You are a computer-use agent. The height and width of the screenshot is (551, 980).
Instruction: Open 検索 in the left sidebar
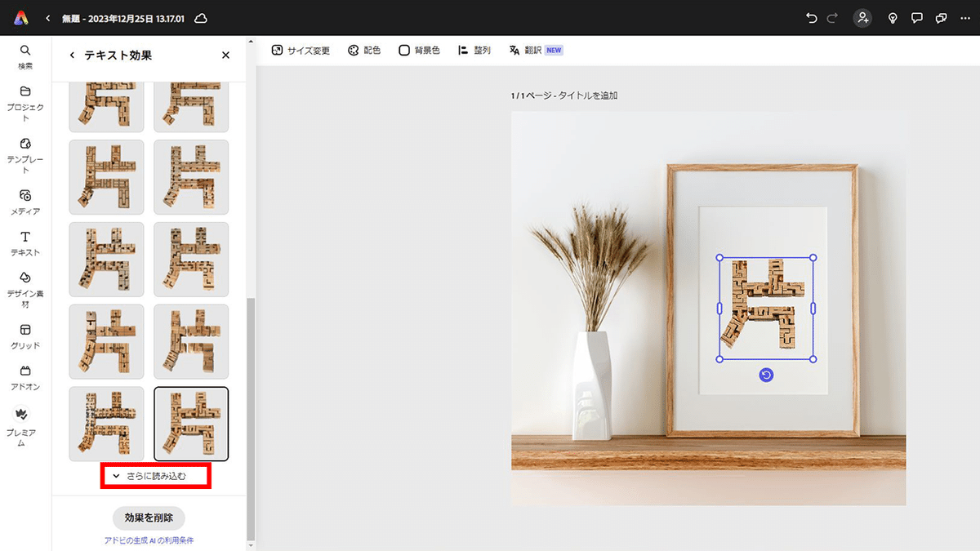point(25,56)
